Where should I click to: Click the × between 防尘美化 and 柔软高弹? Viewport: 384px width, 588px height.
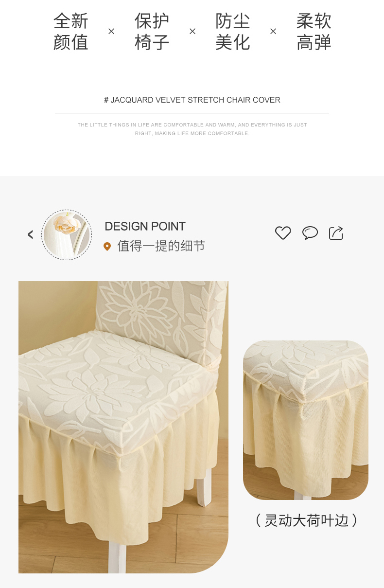coord(273,31)
